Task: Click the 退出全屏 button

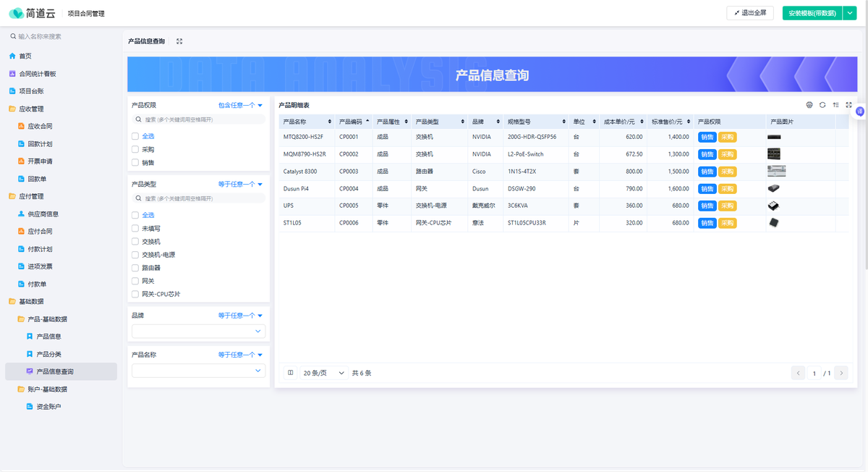Action: pos(750,13)
